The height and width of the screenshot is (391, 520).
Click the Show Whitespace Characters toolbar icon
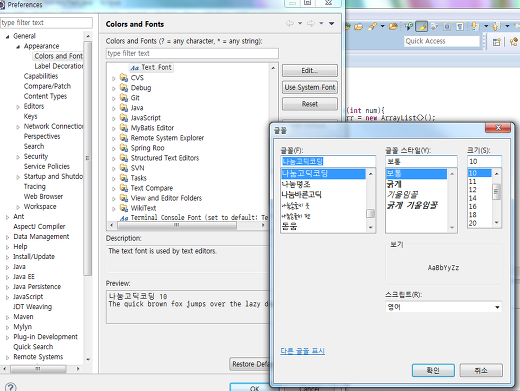pos(460,26)
